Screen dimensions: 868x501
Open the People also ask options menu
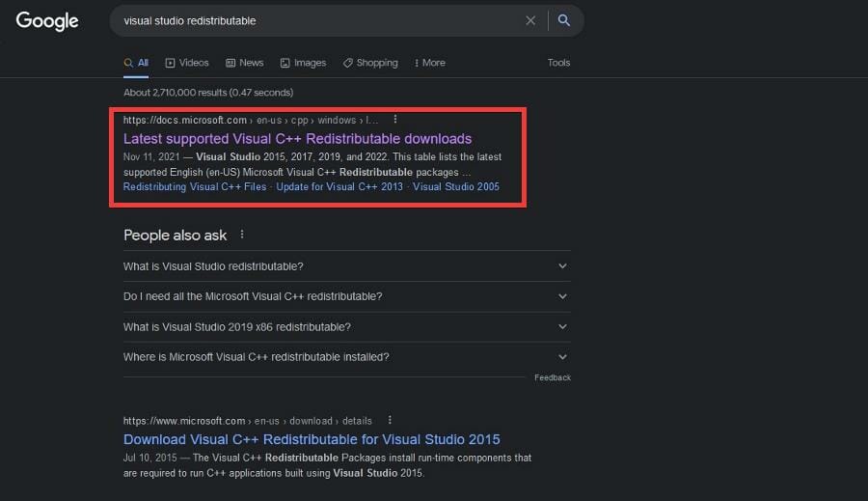tap(242, 235)
